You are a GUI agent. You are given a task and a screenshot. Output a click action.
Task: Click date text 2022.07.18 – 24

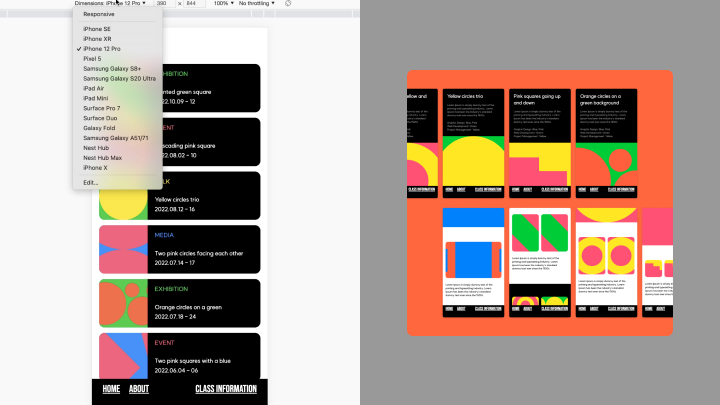pos(175,317)
